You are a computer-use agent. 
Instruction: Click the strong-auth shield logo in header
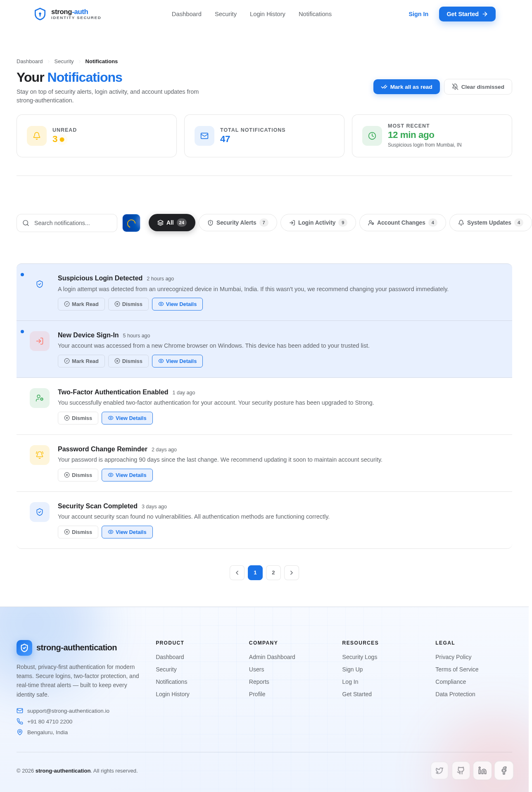coord(40,14)
